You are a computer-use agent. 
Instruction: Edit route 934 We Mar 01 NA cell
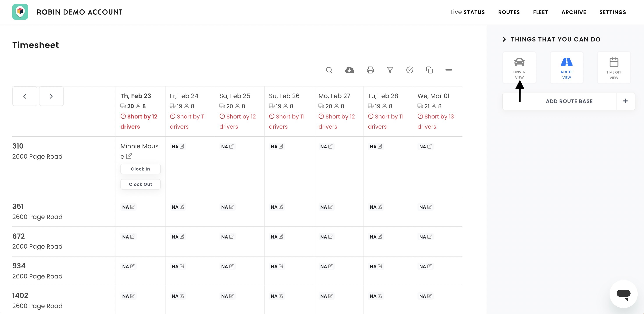click(x=426, y=266)
